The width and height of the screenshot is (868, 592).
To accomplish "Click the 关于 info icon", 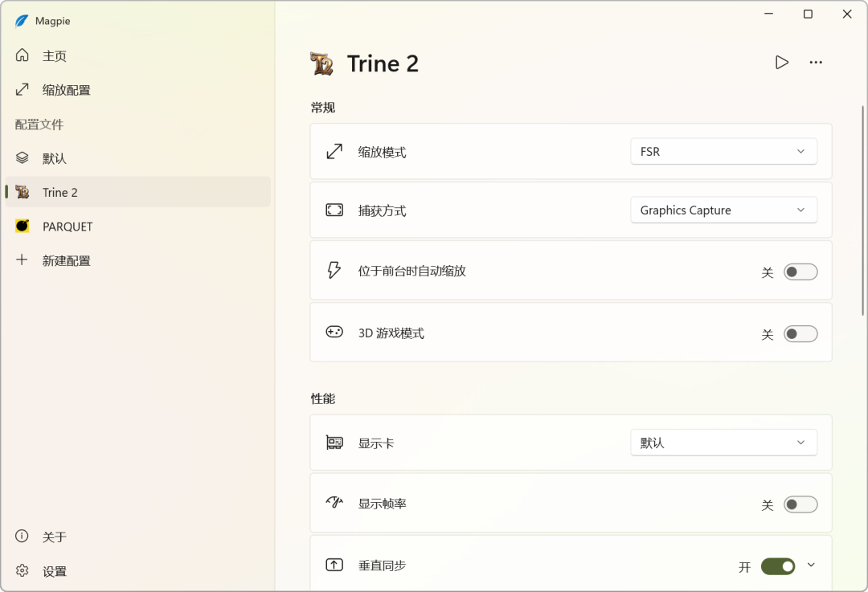I will point(23,537).
